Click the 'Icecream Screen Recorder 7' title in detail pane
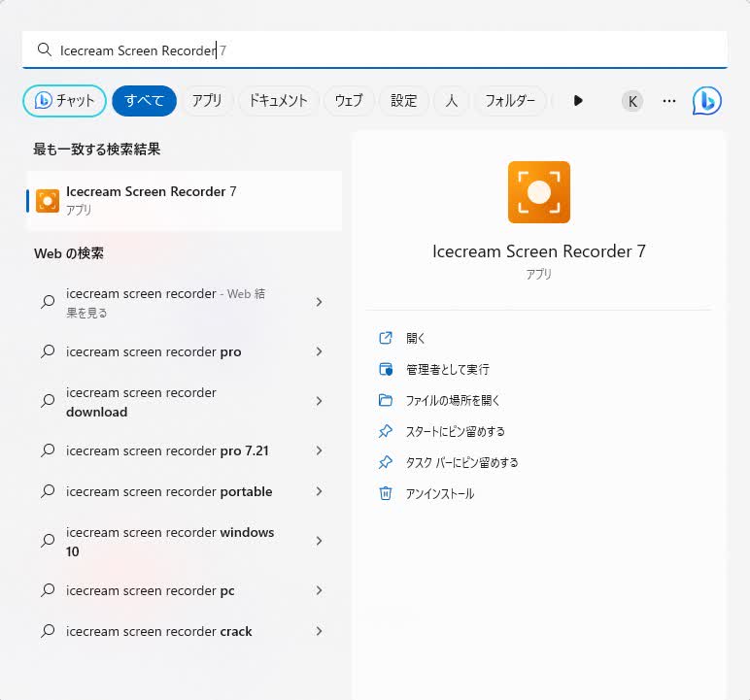The height and width of the screenshot is (700, 750). pos(538,251)
